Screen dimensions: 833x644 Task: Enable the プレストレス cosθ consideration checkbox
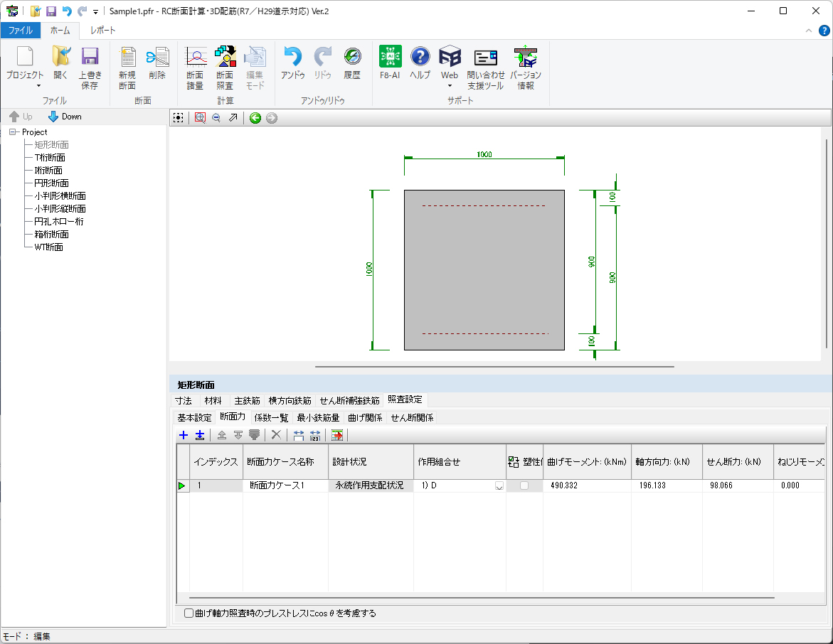[189, 613]
